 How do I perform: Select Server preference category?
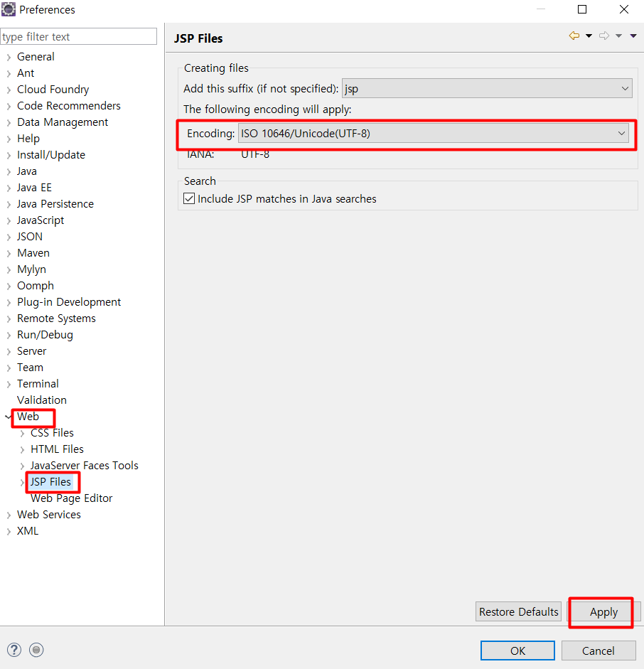pyautogui.click(x=31, y=350)
